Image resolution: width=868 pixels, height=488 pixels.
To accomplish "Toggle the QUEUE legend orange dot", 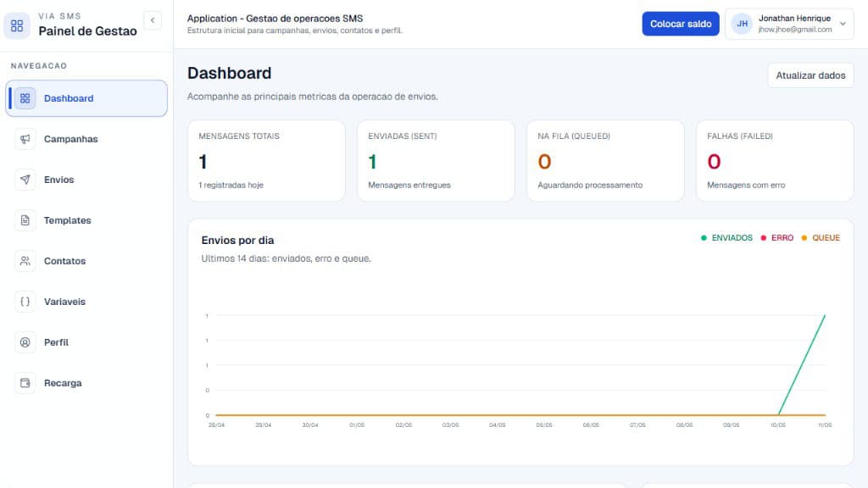I will pos(804,238).
